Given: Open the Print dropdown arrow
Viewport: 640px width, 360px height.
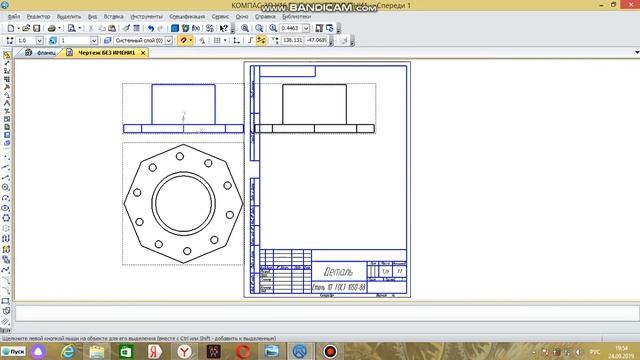Looking at the screenshot, I should point(59,28).
